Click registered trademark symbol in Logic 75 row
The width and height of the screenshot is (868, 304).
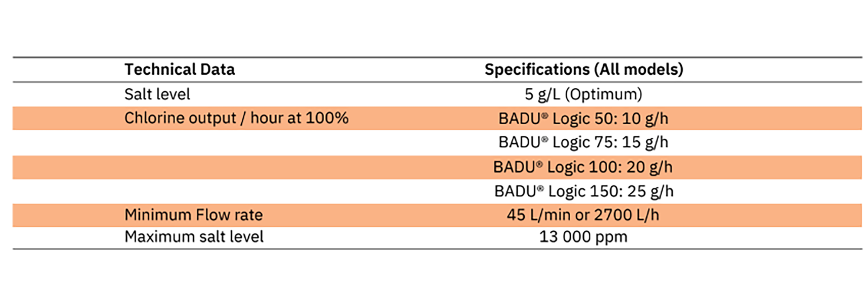coord(544,139)
